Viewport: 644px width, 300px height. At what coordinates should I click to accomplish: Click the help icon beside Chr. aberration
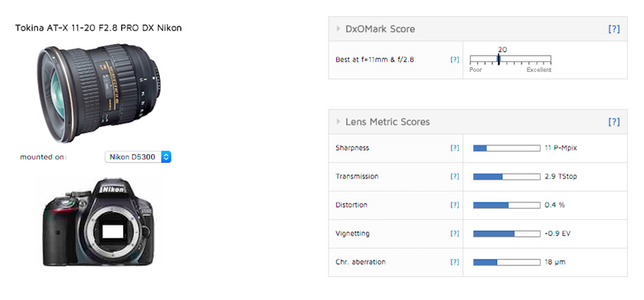[455, 262]
